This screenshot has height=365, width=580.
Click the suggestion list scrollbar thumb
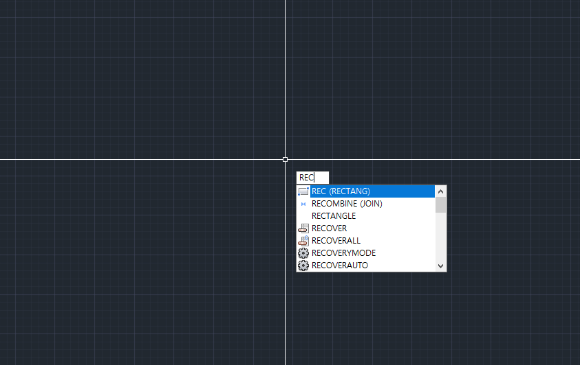[x=441, y=205]
